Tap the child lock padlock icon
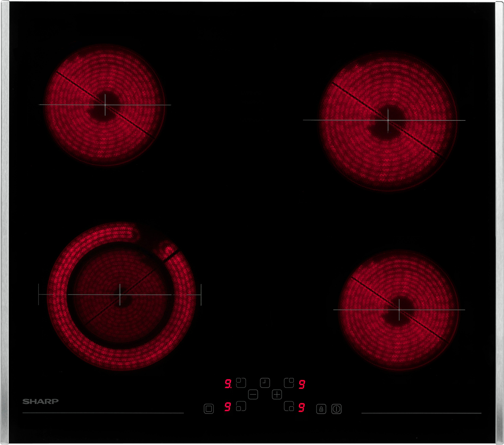 [x=321, y=409]
